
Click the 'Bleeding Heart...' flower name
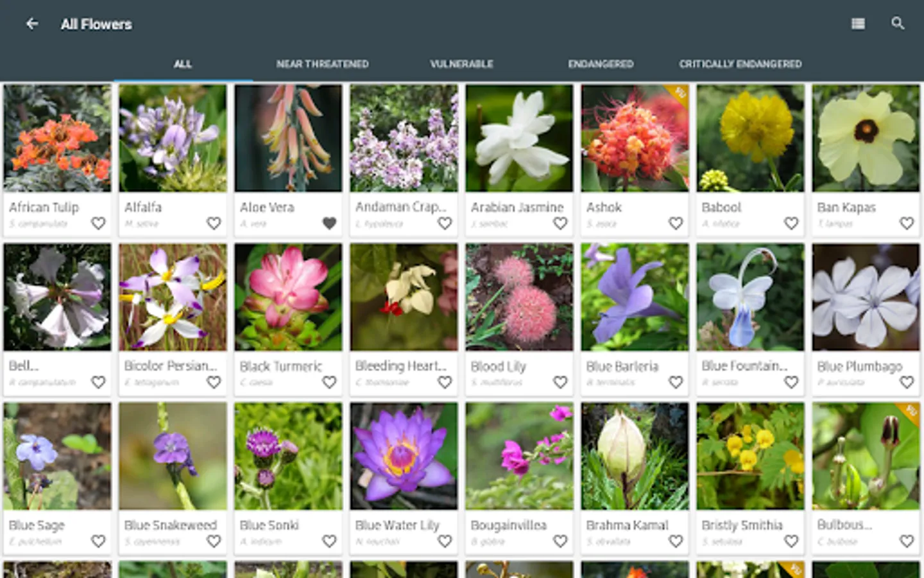pos(400,366)
